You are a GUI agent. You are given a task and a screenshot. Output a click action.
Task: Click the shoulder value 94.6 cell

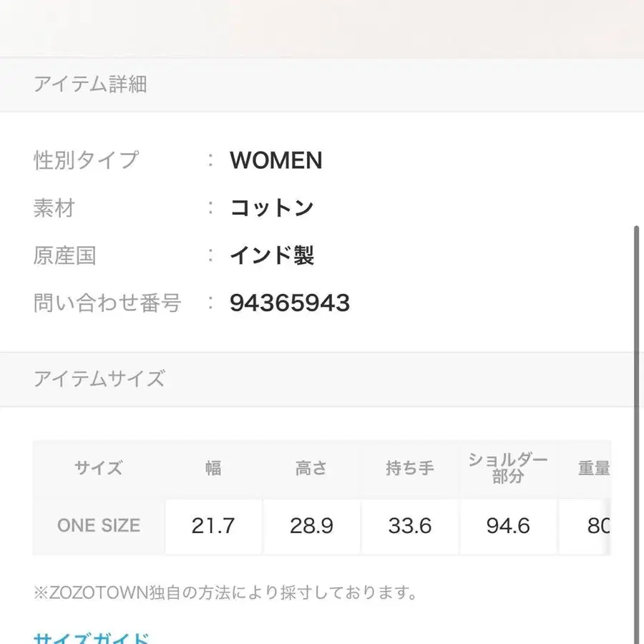click(x=507, y=526)
